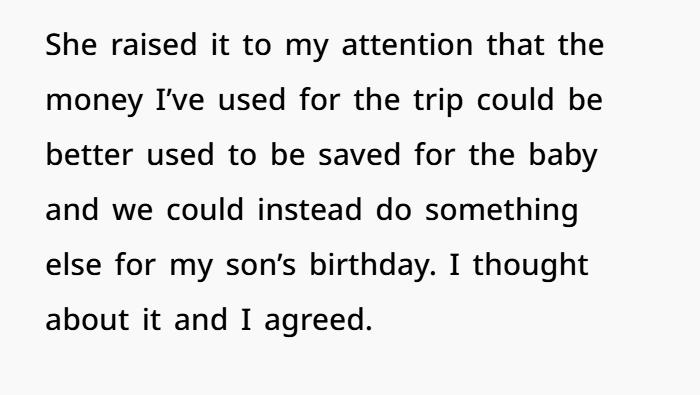Click the word 'birthday.' in fifth line
700x395 pixels.
pos(373,266)
